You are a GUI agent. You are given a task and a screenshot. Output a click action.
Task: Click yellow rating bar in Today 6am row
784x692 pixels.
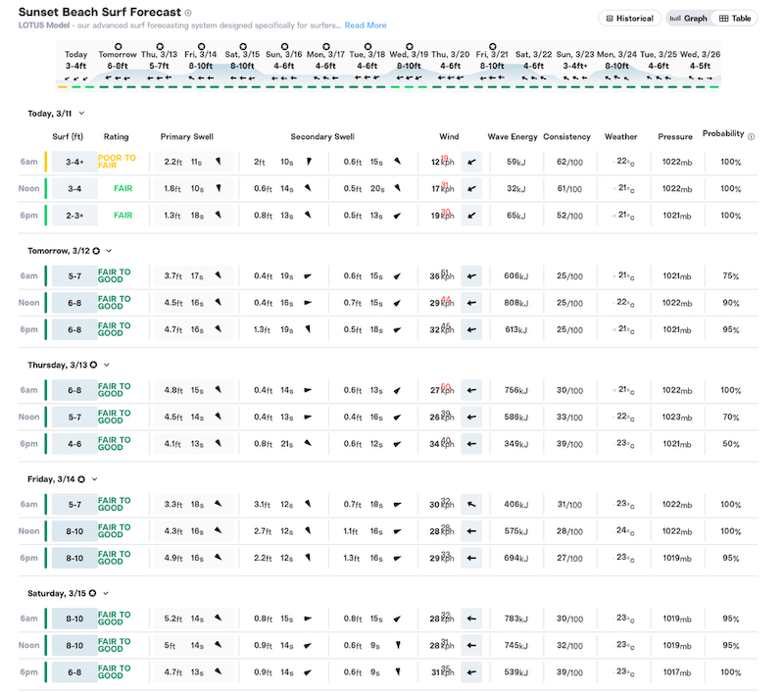(45, 162)
